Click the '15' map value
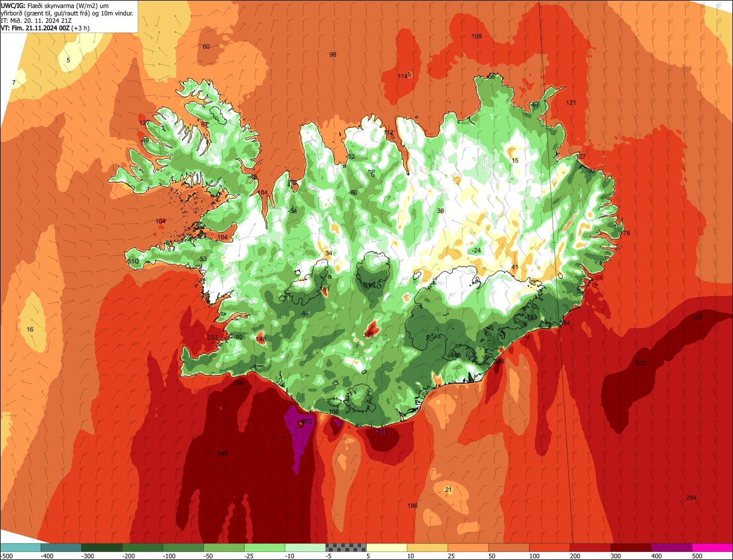Screen dimensions: 733x560 click(x=515, y=160)
